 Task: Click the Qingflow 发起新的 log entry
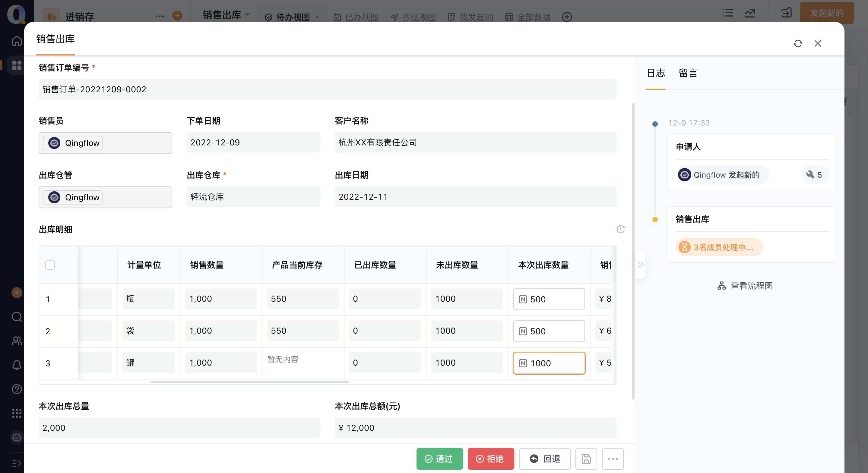[x=722, y=175]
